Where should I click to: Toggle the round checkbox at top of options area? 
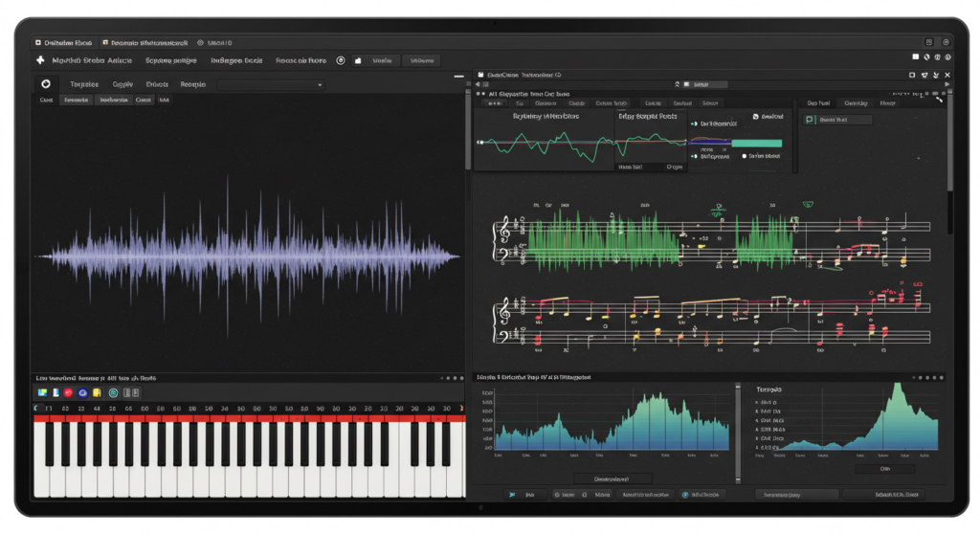[x=756, y=116]
